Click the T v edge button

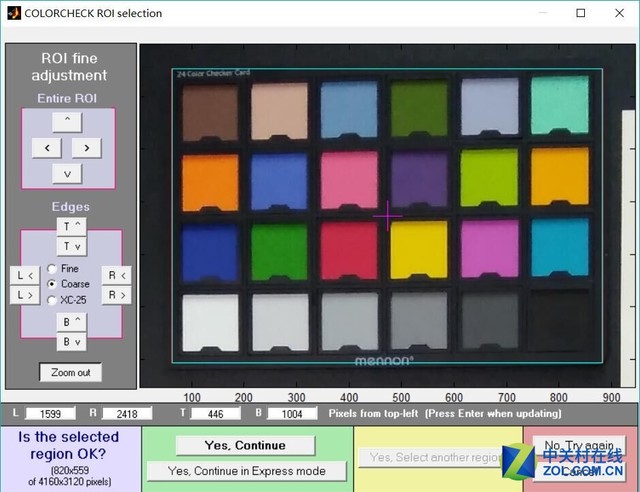[x=71, y=246]
